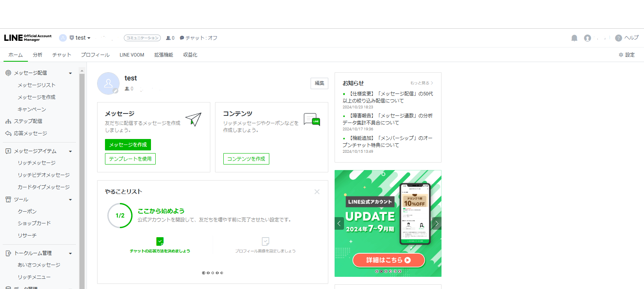Click the メッセージ配信 broadcast icon

8,73
